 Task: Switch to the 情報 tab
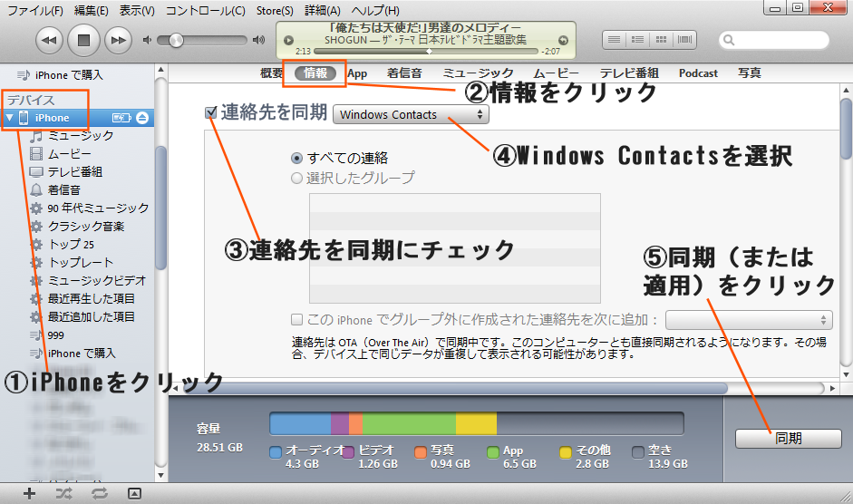click(x=315, y=73)
